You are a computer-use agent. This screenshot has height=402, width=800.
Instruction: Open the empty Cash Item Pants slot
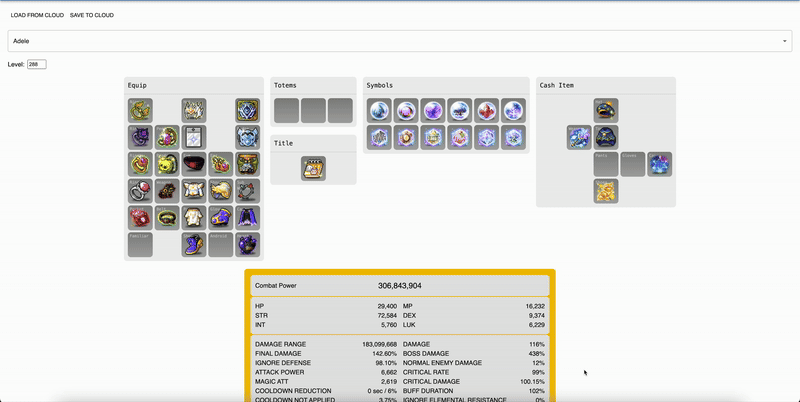click(x=606, y=164)
